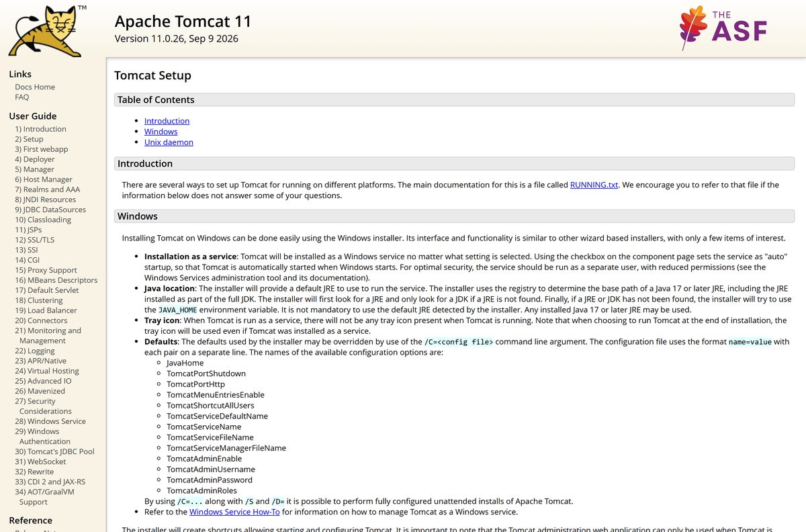
Task: Open 25) Advanced IO page
Action: (43, 381)
